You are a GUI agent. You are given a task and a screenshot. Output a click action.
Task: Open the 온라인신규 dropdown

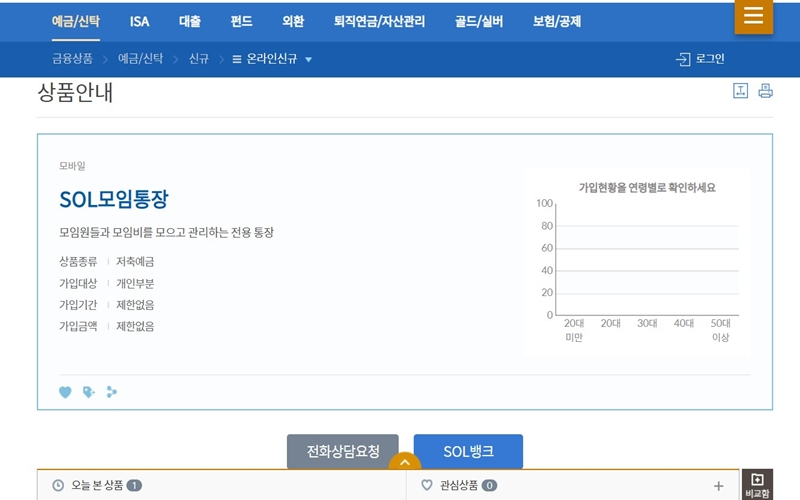271,59
